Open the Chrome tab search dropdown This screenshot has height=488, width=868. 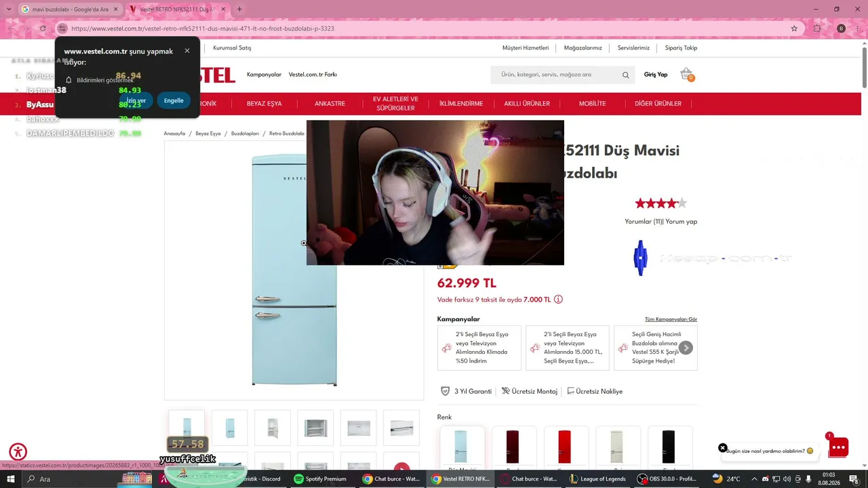[9, 9]
